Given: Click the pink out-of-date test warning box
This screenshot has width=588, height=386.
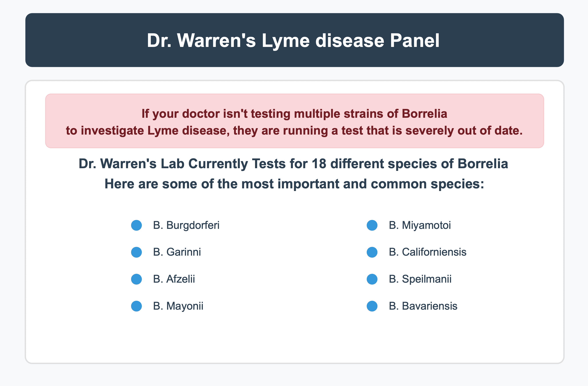Looking at the screenshot, I should [294, 121].
